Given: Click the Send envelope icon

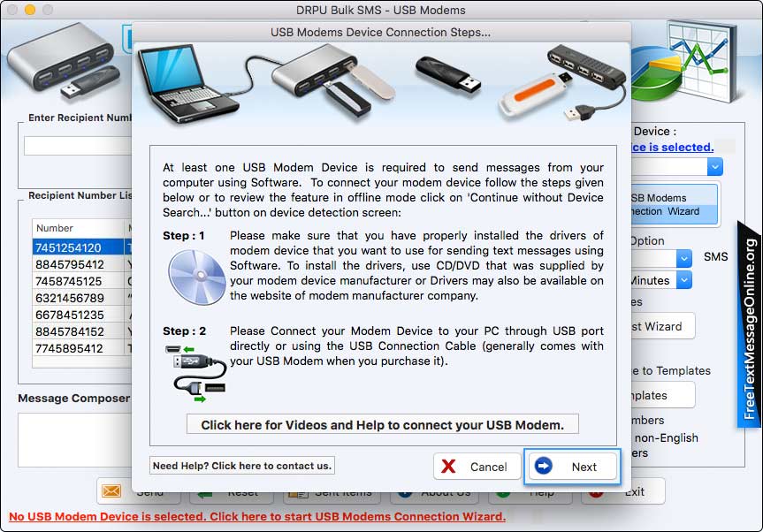Looking at the screenshot, I should click(111, 491).
